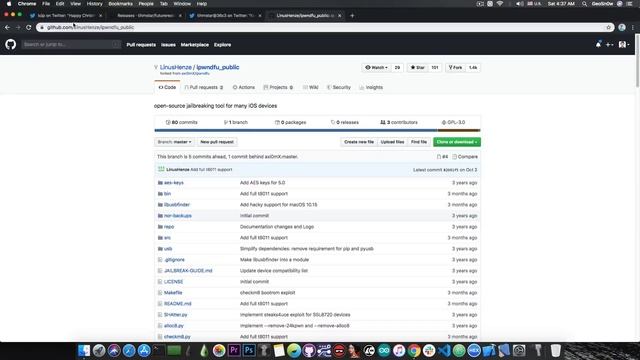
Task: Open Slack from the dock
Action: coord(429,351)
